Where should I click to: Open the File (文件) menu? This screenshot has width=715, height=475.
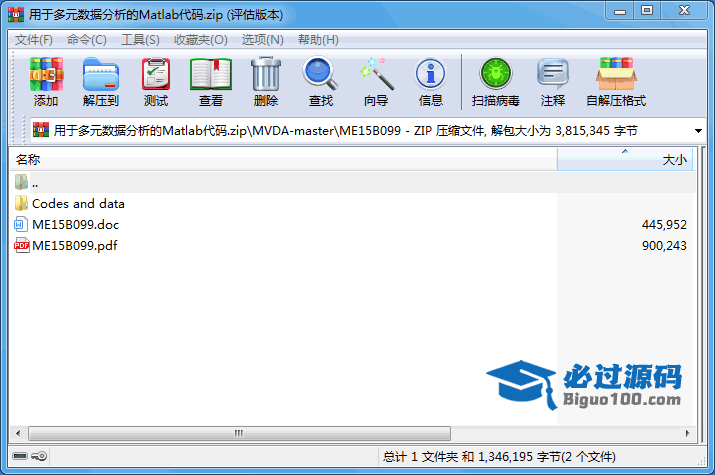click(x=34, y=40)
